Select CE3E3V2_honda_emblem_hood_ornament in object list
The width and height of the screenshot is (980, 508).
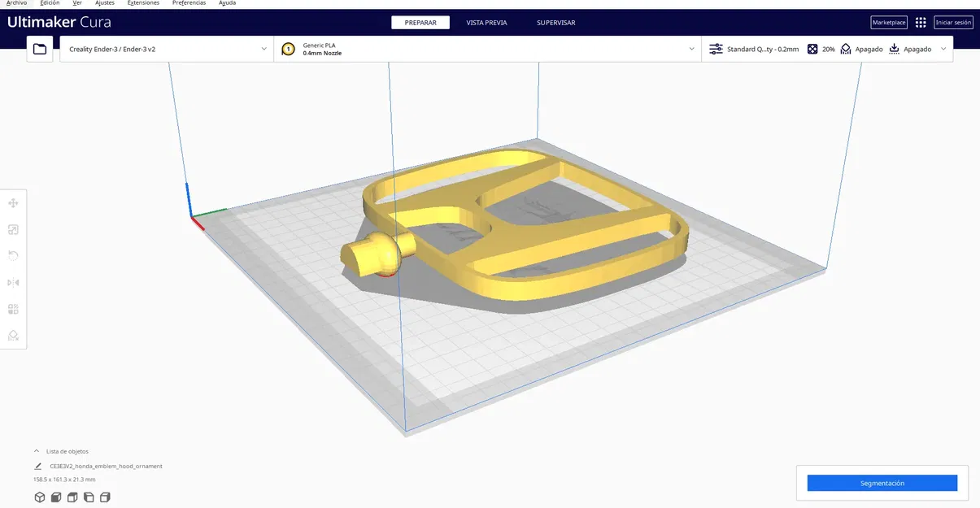click(x=106, y=466)
